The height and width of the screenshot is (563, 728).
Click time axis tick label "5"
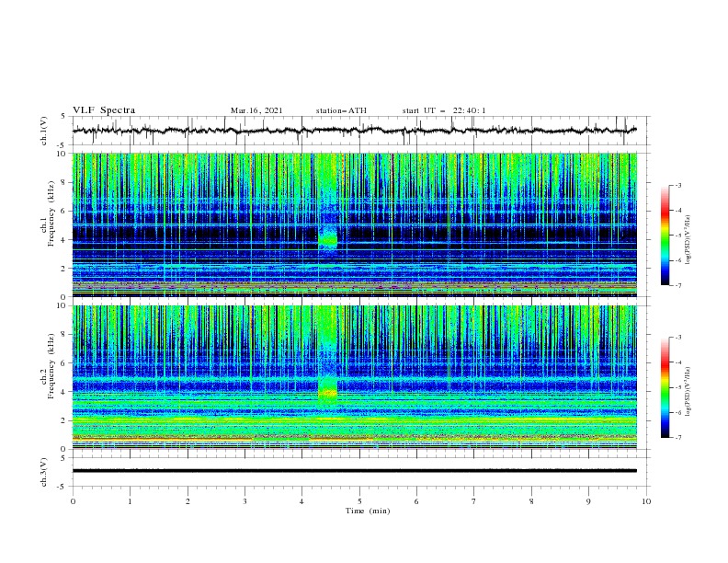point(359,501)
